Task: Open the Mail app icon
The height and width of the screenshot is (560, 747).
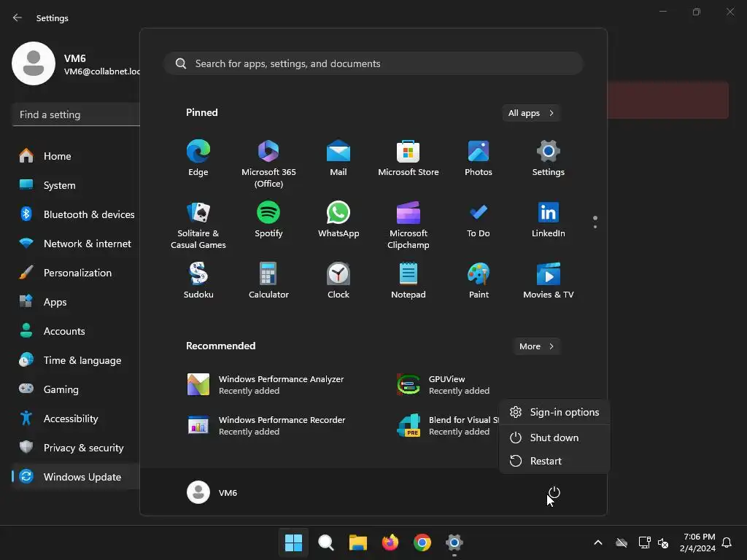Action: (x=338, y=158)
